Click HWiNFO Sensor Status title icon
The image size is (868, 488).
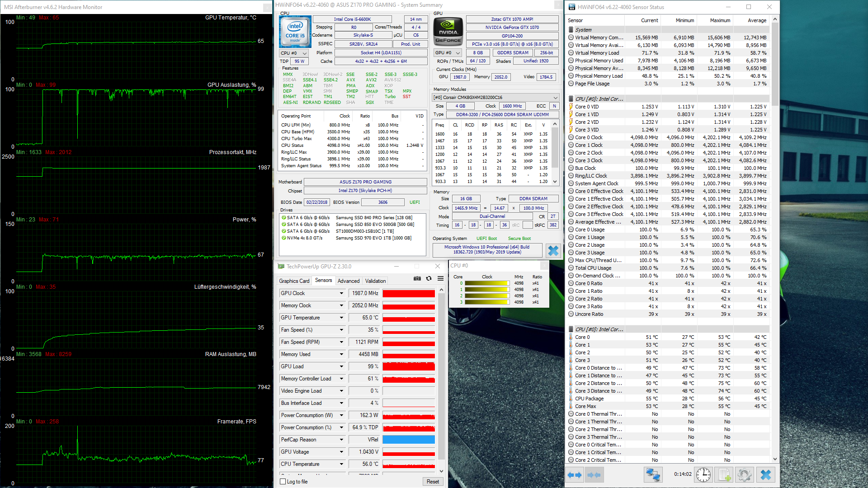click(x=572, y=7)
